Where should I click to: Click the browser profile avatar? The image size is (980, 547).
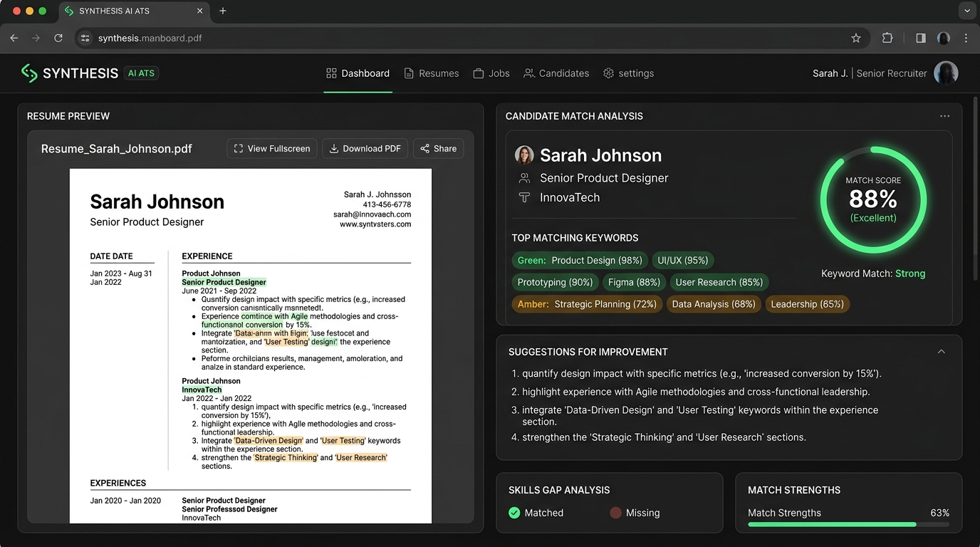pyautogui.click(x=944, y=38)
